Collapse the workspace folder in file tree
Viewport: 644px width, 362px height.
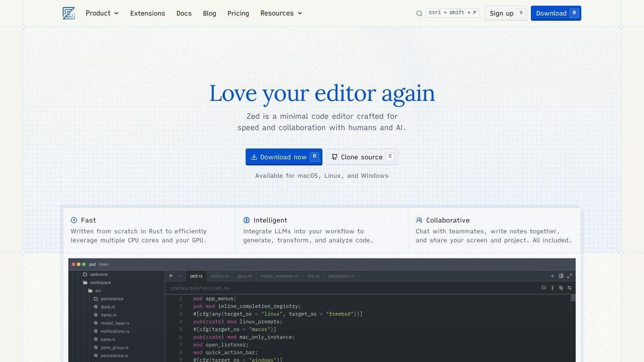coord(100,283)
